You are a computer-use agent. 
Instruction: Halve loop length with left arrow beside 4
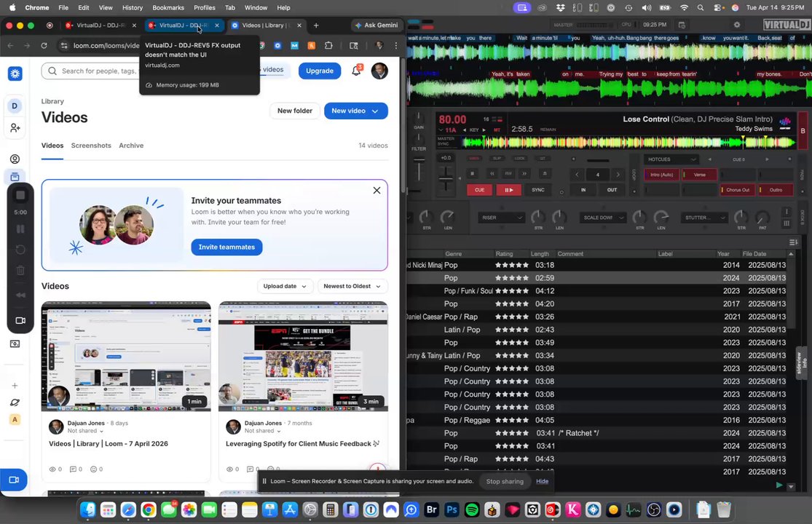click(x=577, y=175)
